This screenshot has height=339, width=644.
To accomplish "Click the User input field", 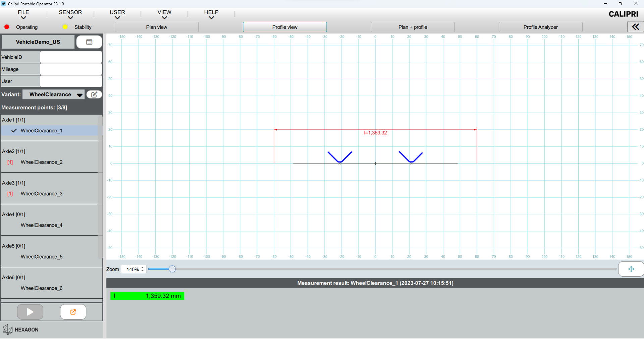I will [71, 81].
